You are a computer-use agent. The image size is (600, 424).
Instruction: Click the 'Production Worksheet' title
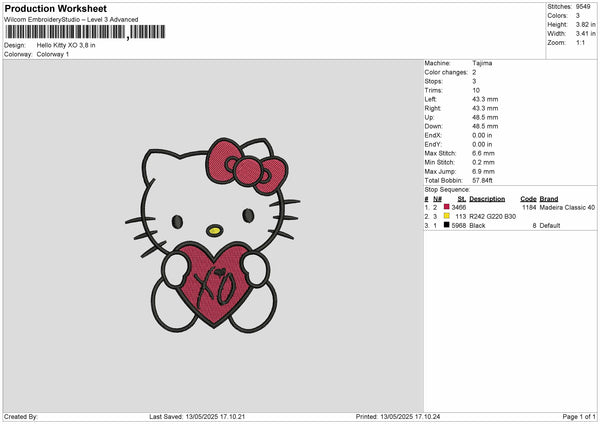[55, 8]
